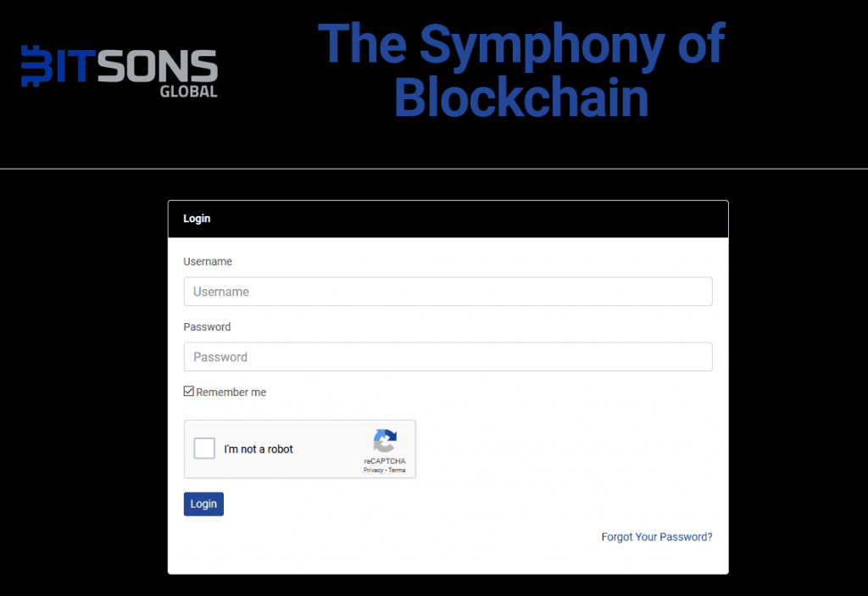
Task: Click the Bitsons Global logo
Action: (120, 71)
